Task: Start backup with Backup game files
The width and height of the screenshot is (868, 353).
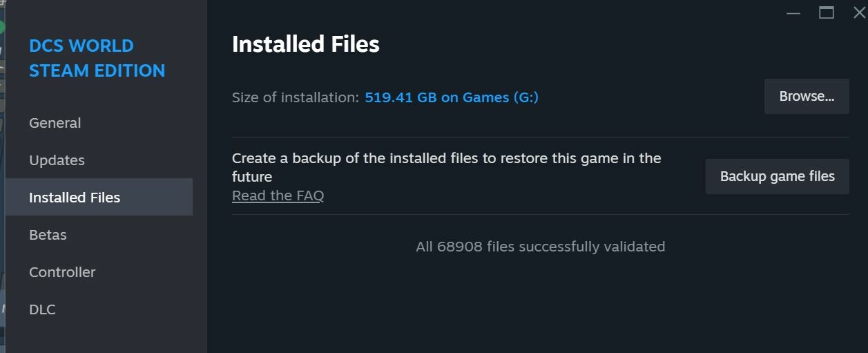Action: tap(778, 176)
